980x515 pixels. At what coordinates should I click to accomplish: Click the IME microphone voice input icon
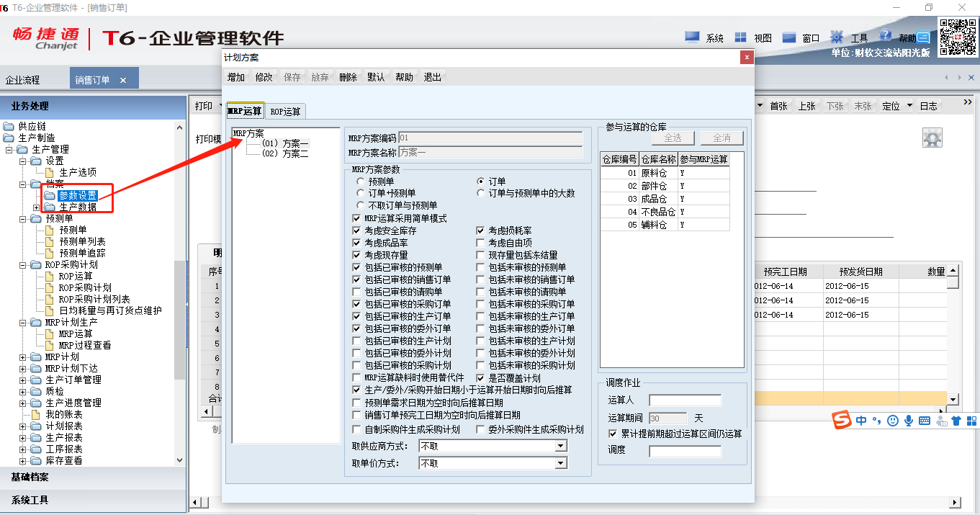click(x=909, y=421)
